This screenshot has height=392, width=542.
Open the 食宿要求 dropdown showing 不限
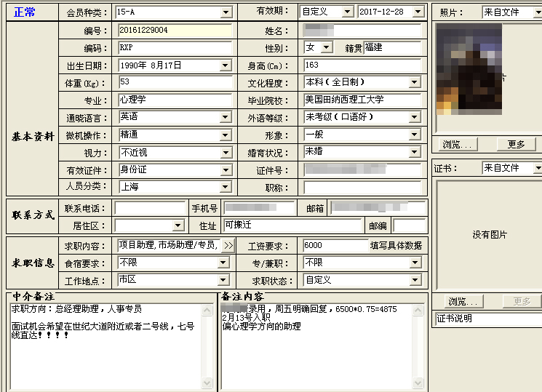pos(223,263)
